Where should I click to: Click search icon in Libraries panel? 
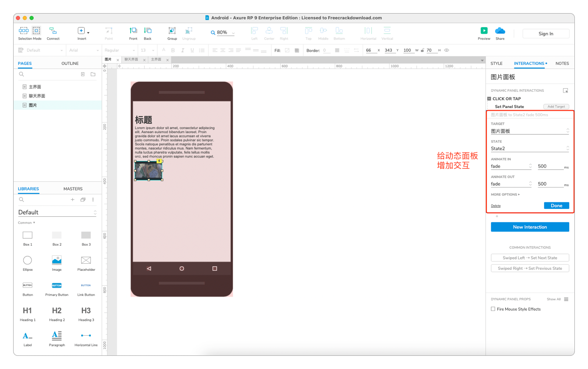point(21,200)
